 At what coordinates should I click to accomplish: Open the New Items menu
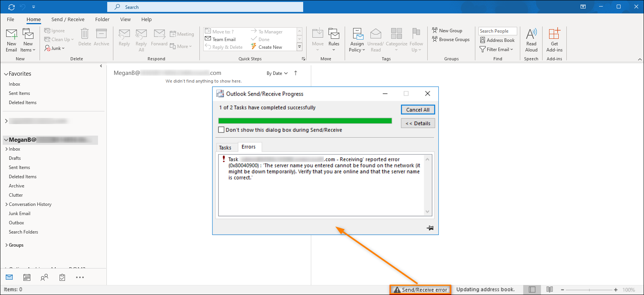point(28,40)
